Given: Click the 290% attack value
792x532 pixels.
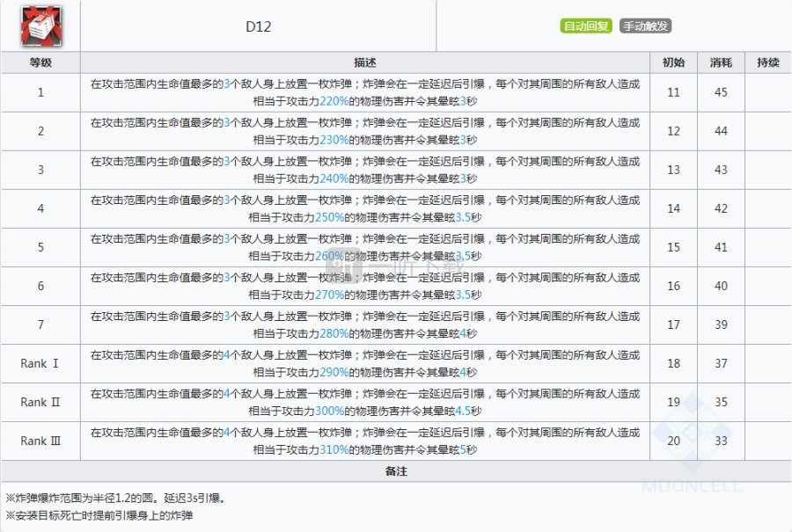Looking at the screenshot, I should click(334, 373).
